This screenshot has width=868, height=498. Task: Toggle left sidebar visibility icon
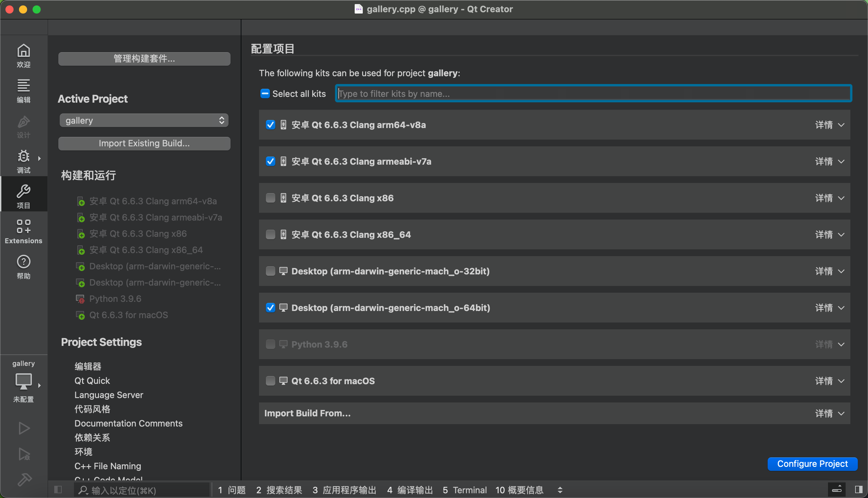click(x=58, y=490)
